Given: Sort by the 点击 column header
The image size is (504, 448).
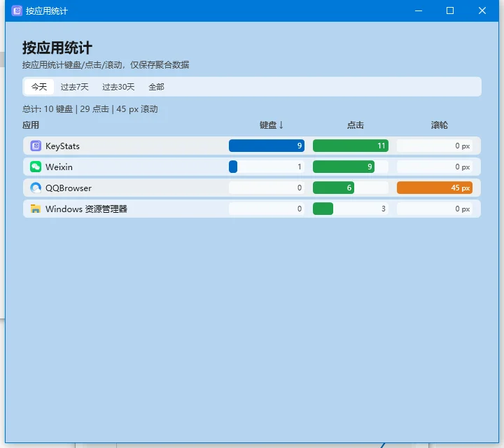Looking at the screenshot, I should [355, 125].
